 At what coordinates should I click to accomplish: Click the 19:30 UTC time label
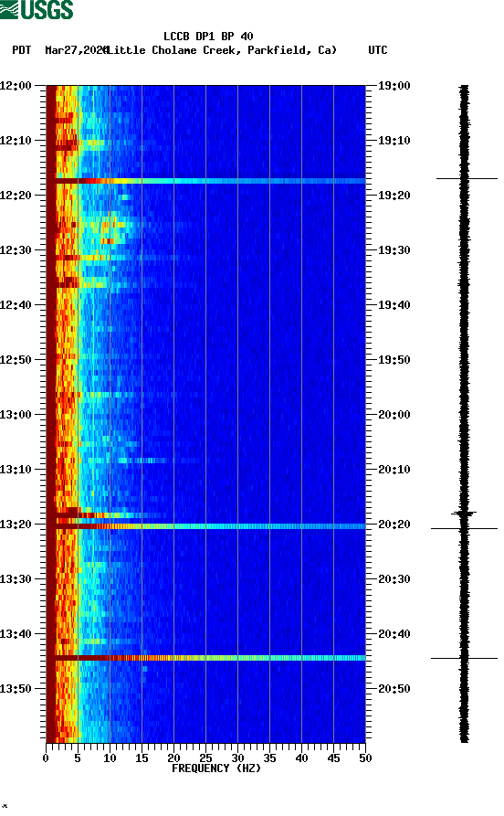click(394, 249)
